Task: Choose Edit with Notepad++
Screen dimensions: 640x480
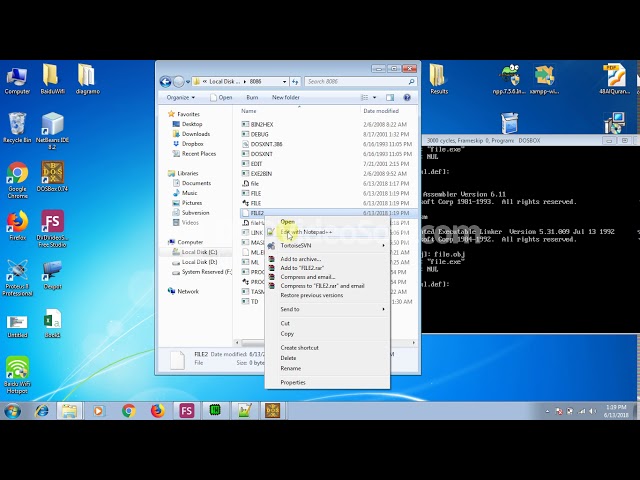Action: click(327, 232)
